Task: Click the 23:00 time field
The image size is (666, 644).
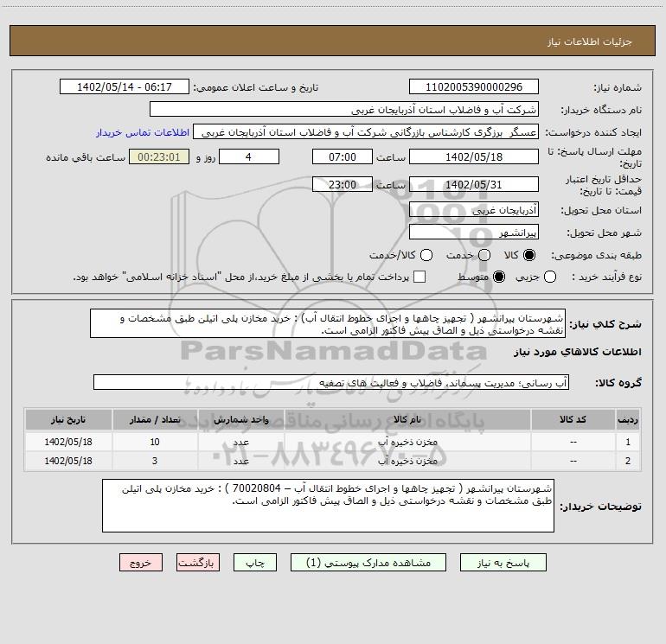Action: click(x=343, y=184)
